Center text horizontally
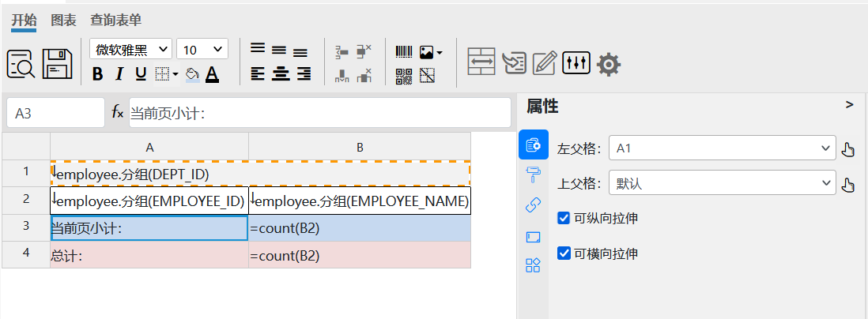The width and height of the screenshot is (868, 319). (x=281, y=73)
